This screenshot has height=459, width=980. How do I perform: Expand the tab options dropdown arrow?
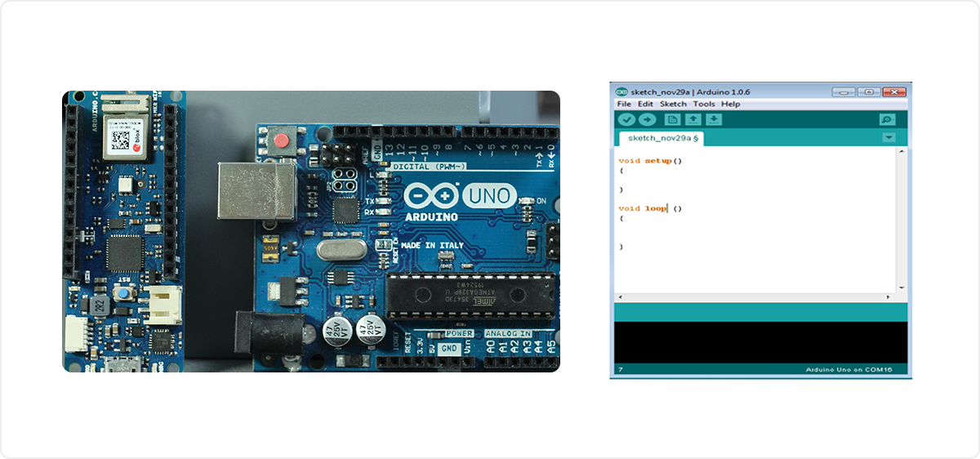click(x=889, y=138)
